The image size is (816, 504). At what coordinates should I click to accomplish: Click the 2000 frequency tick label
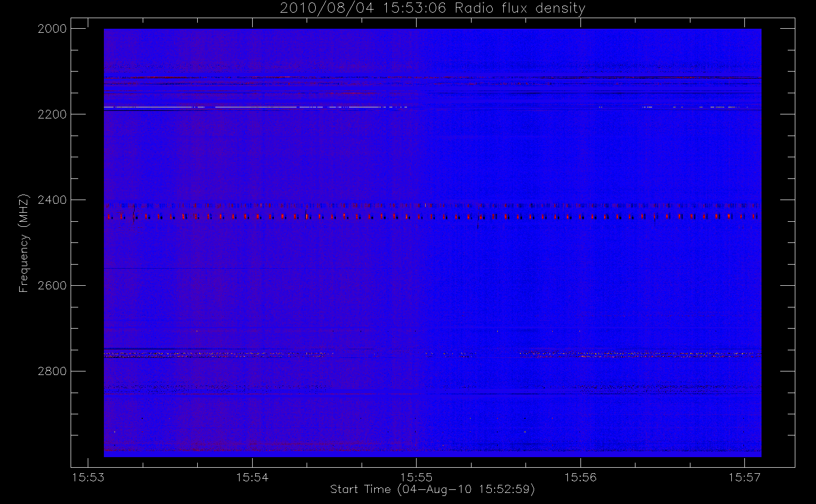click(x=52, y=29)
